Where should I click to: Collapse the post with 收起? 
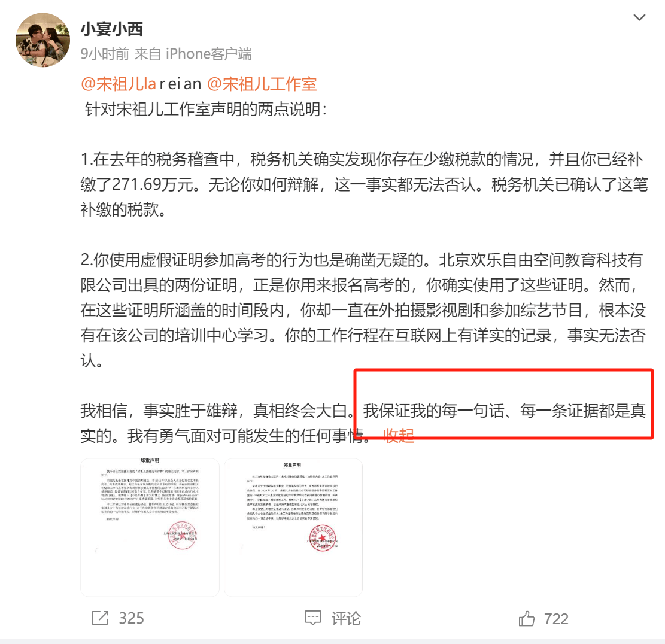coord(398,435)
